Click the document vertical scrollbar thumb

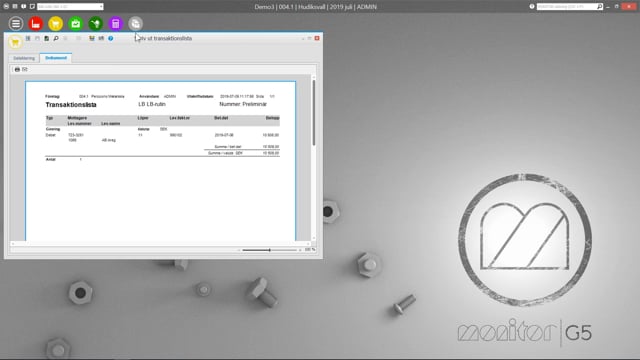(313, 112)
